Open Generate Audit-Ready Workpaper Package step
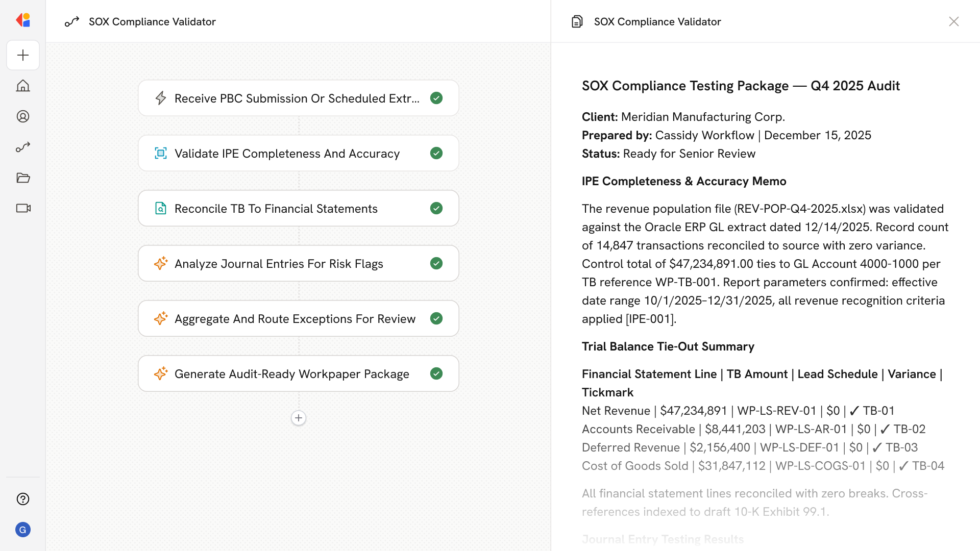 point(291,373)
